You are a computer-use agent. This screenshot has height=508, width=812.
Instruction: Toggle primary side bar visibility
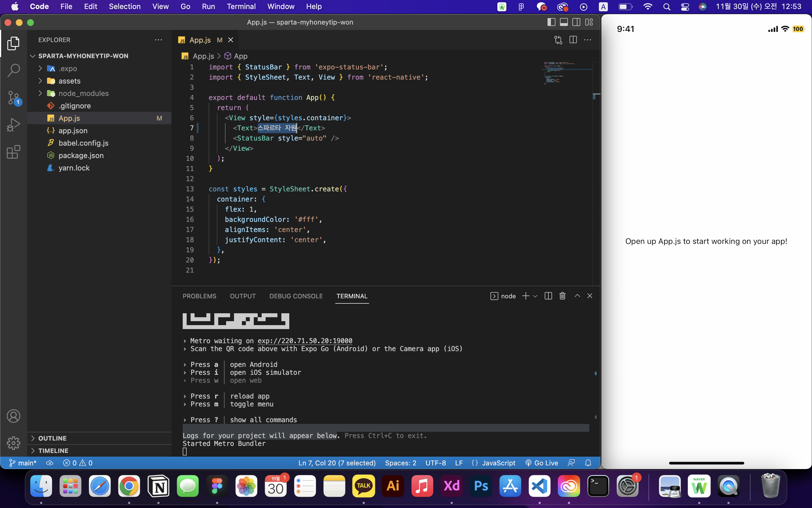tap(551, 22)
